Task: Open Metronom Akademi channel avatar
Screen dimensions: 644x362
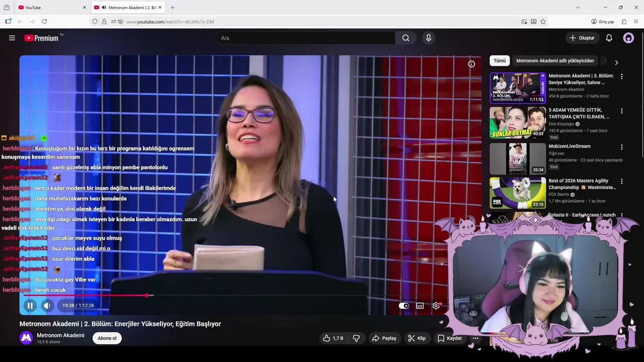Action: [26, 338]
